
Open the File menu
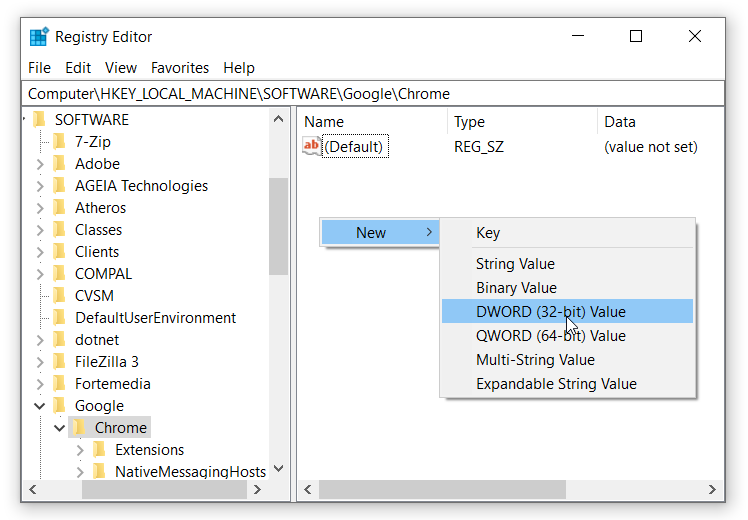pyautogui.click(x=39, y=68)
